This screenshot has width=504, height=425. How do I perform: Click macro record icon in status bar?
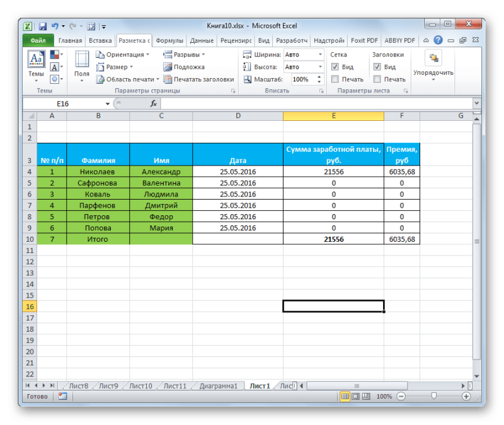tap(62, 397)
